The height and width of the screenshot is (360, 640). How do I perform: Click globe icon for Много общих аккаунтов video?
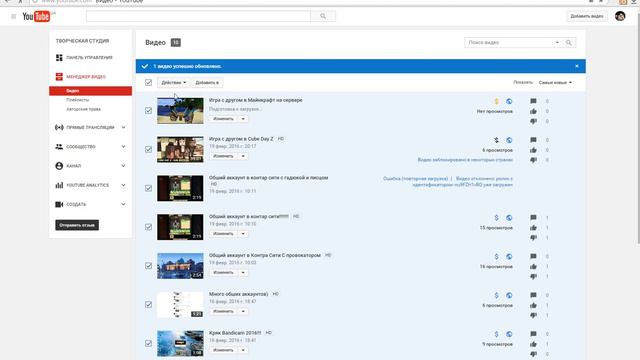(509, 295)
